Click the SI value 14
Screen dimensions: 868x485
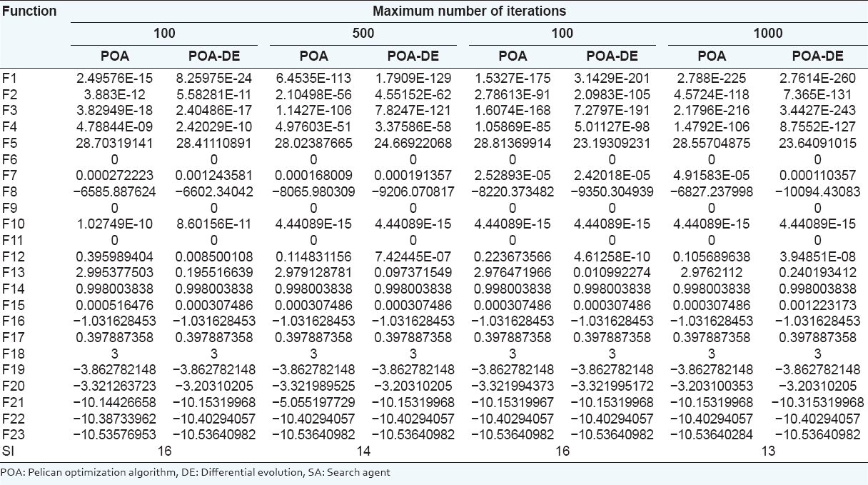(x=363, y=451)
